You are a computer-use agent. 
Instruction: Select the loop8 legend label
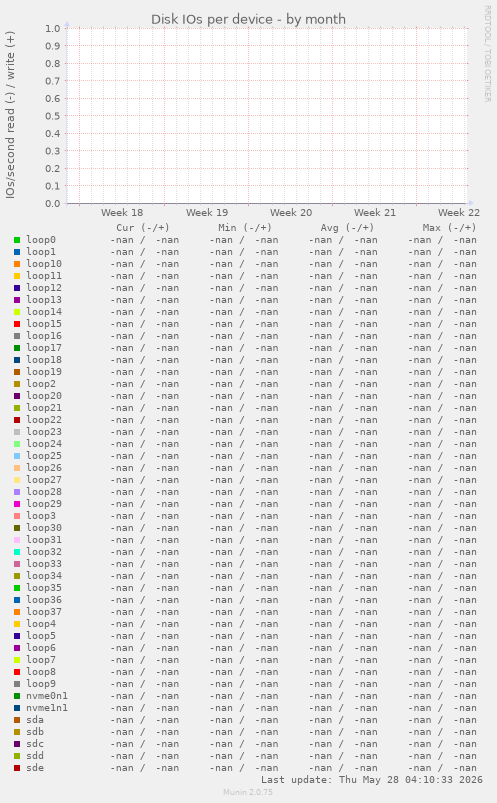click(x=41, y=672)
